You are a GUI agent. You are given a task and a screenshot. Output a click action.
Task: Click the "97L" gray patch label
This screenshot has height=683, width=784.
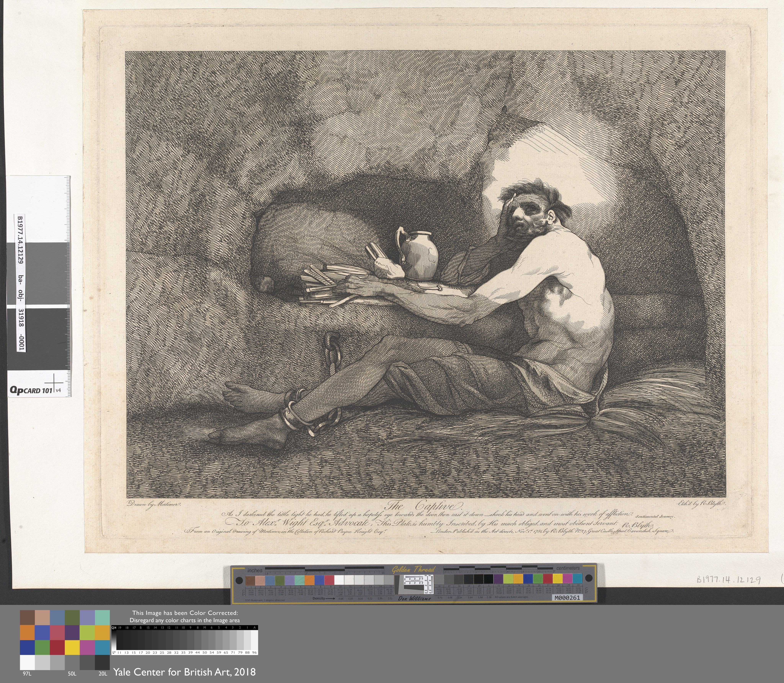27,674
